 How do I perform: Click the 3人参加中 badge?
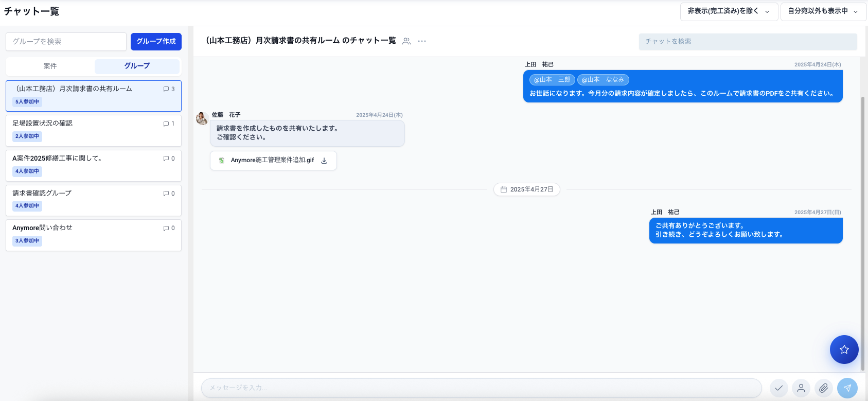(27, 241)
